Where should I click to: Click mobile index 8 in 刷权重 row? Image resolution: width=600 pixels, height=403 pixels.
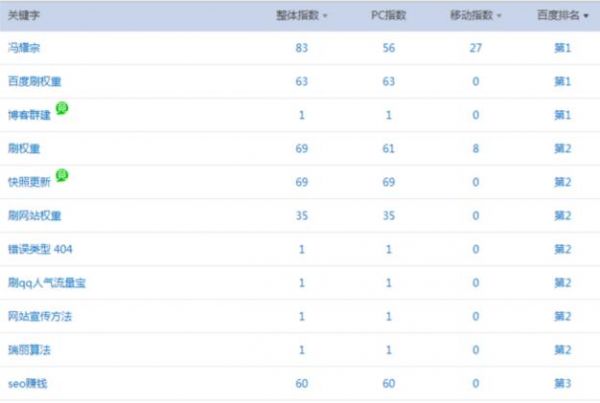(475, 148)
